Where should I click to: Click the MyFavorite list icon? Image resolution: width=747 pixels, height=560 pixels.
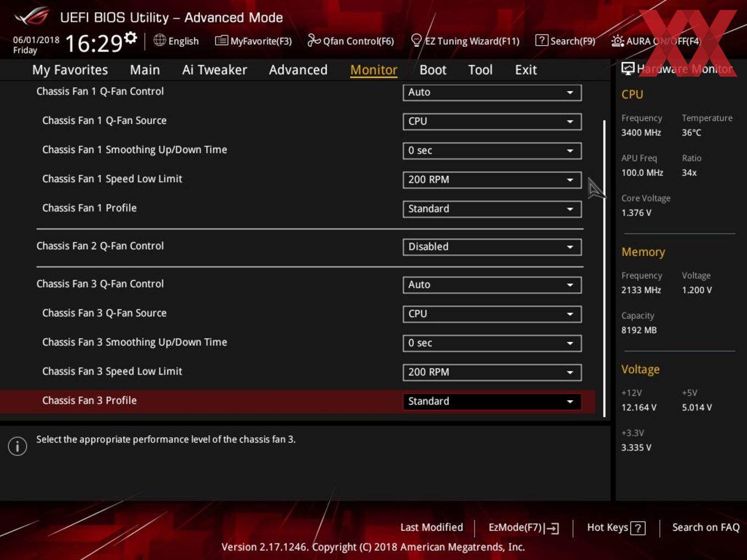pos(221,41)
